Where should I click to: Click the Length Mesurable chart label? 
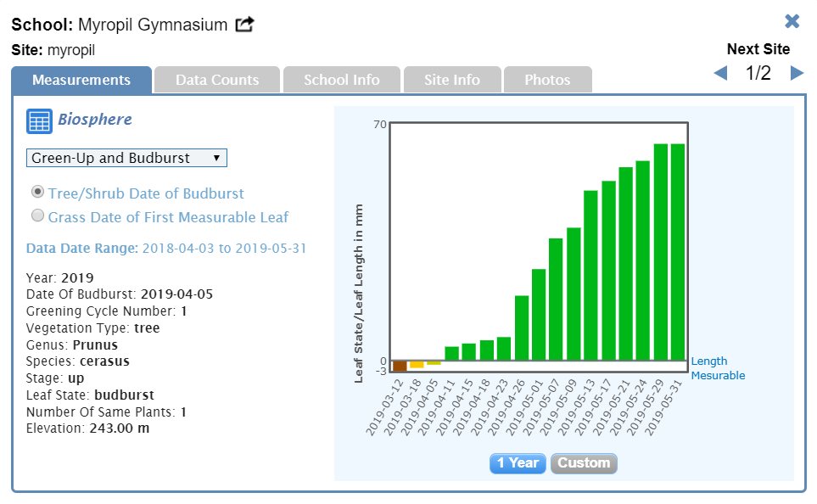pos(718,368)
